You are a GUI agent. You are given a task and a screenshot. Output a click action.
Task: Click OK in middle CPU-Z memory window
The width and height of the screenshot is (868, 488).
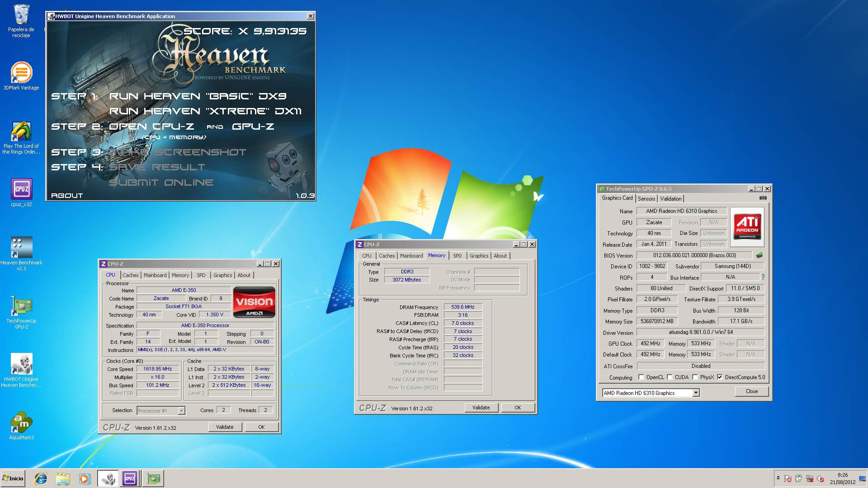point(518,408)
